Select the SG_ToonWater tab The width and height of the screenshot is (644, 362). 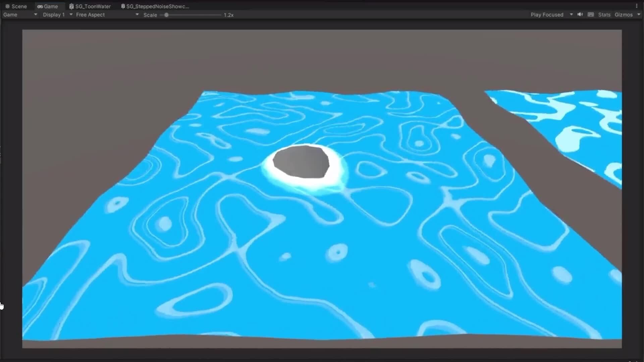tap(93, 6)
